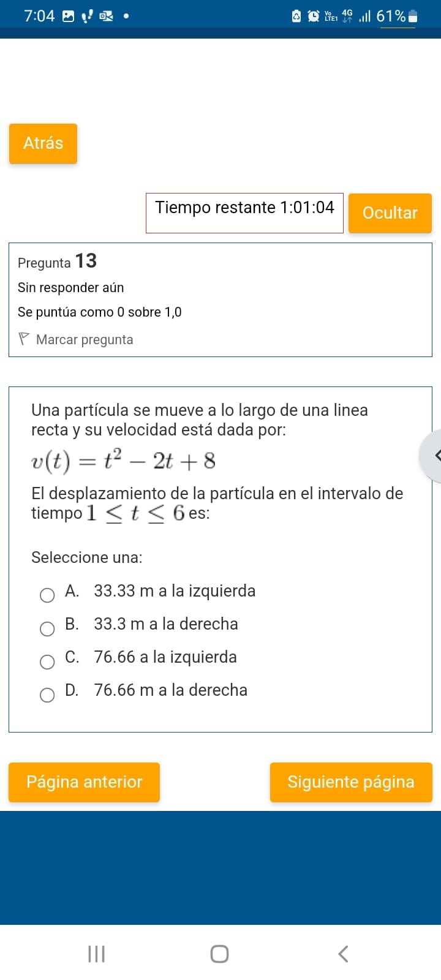Image resolution: width=441 pixels, height=980 pixels.
Task: Go to Página anterior
Action: pyautogui.click(x=84, y=782)
